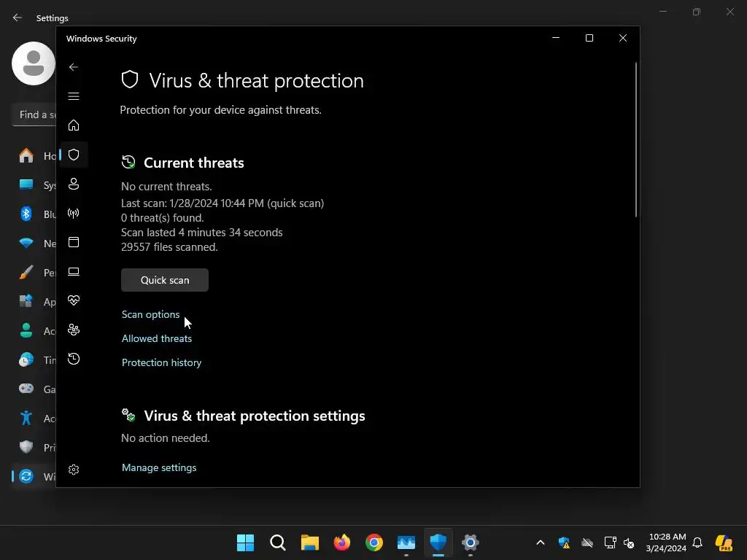Open Protection history clock icon in sidebar

point(74,359)
